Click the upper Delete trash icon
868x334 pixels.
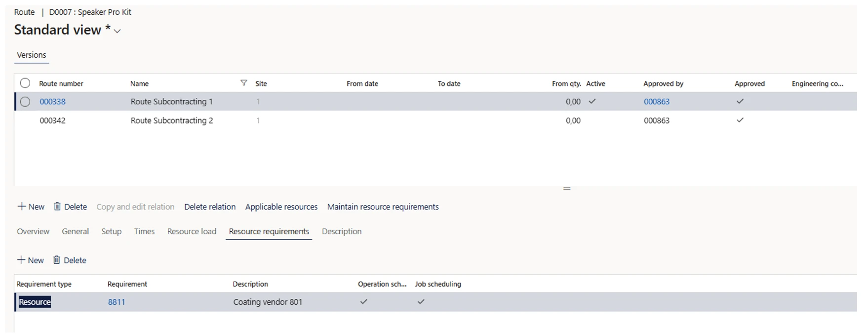point(57,207)
